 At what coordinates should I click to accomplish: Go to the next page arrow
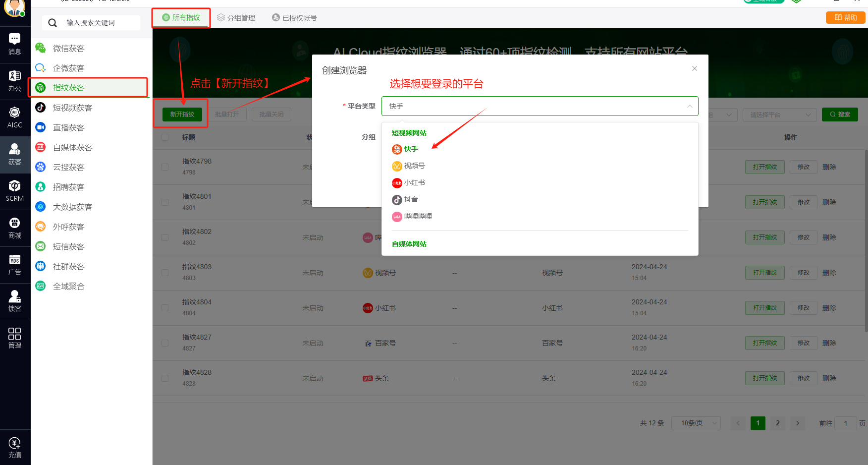[797, 423]
